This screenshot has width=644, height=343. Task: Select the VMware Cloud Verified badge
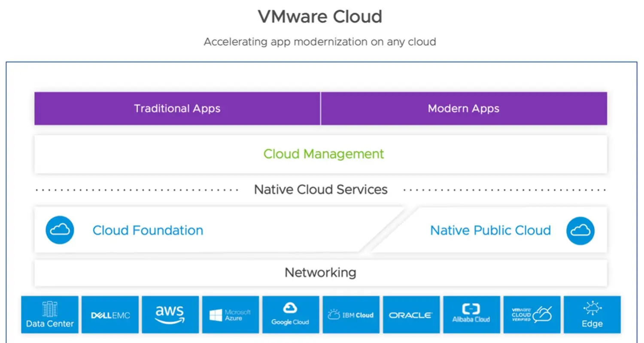pos(532,314)
